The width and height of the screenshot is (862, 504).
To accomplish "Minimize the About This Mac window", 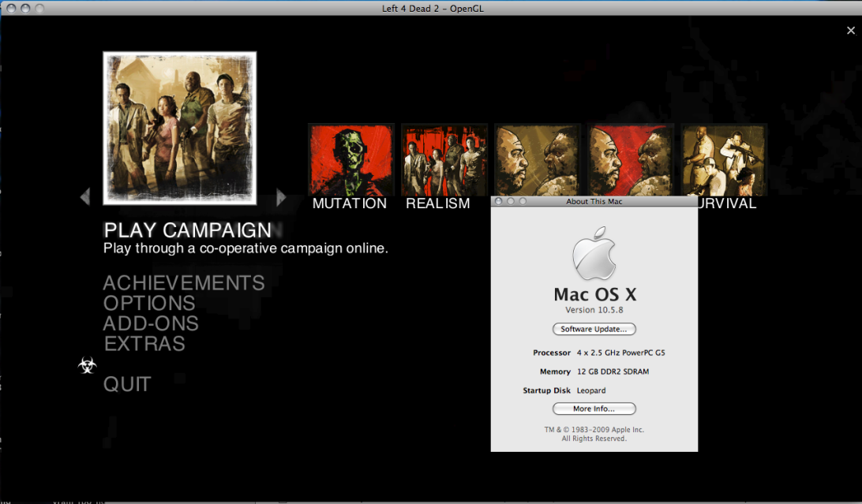I will tap(511, 201).
